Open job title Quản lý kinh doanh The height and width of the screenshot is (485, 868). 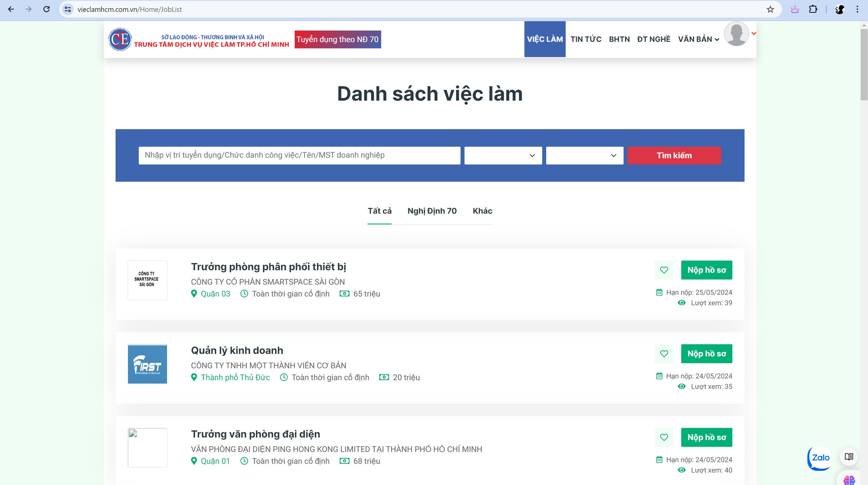pos(237,350)
